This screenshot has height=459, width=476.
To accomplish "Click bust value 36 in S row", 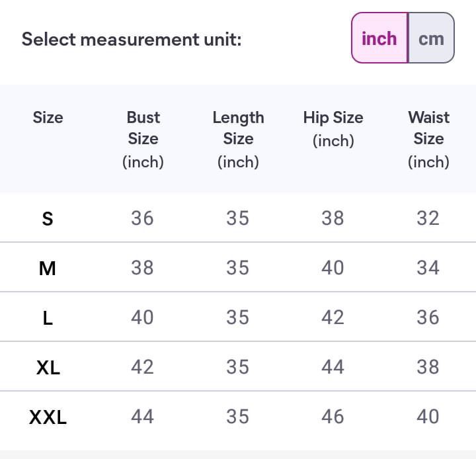I will [143, 218].
